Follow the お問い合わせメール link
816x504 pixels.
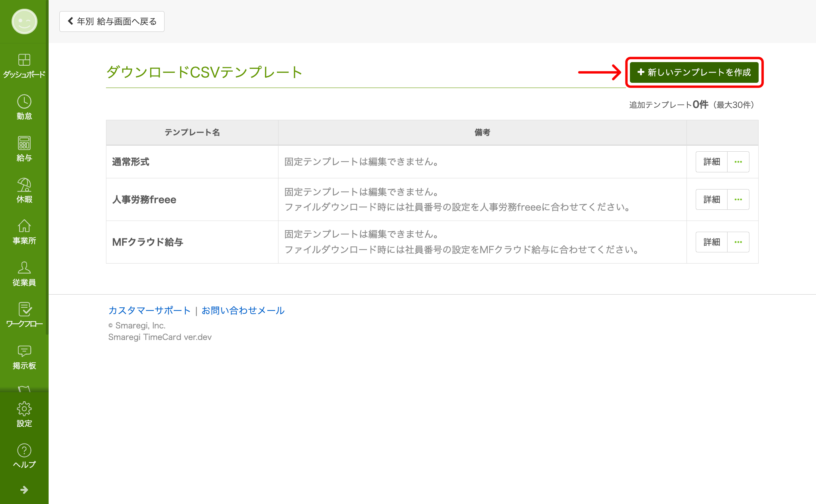click(x=243, y=311)
